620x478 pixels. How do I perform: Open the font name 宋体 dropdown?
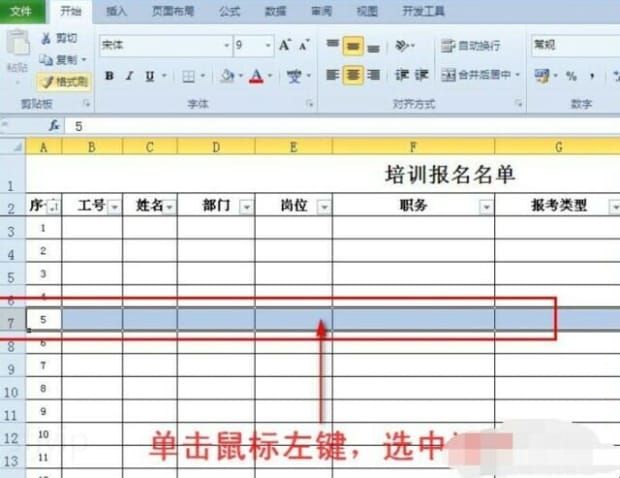227,45
